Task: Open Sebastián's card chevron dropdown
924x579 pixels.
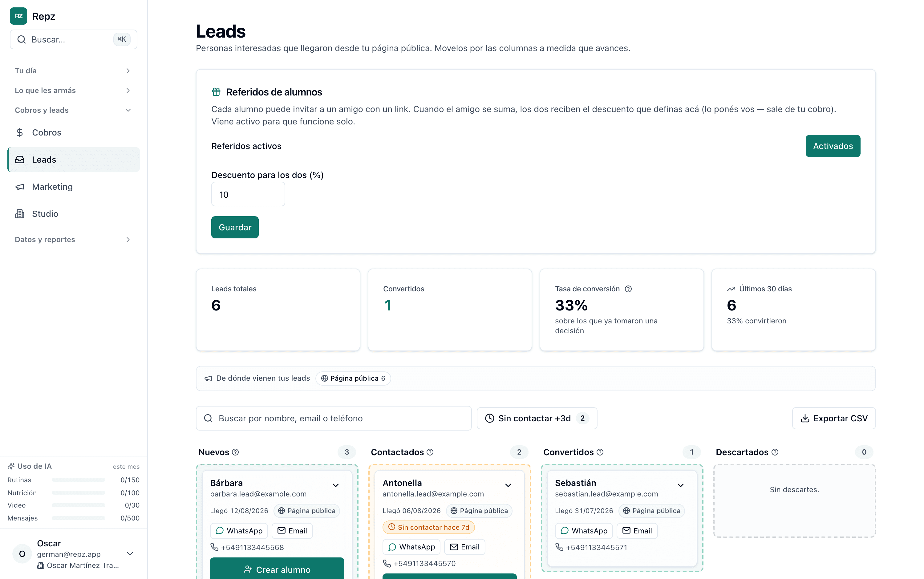Action: (680, 485)
